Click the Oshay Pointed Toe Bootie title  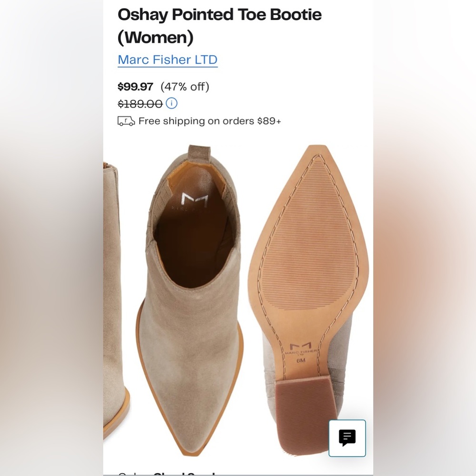click(x=219, y=15)
